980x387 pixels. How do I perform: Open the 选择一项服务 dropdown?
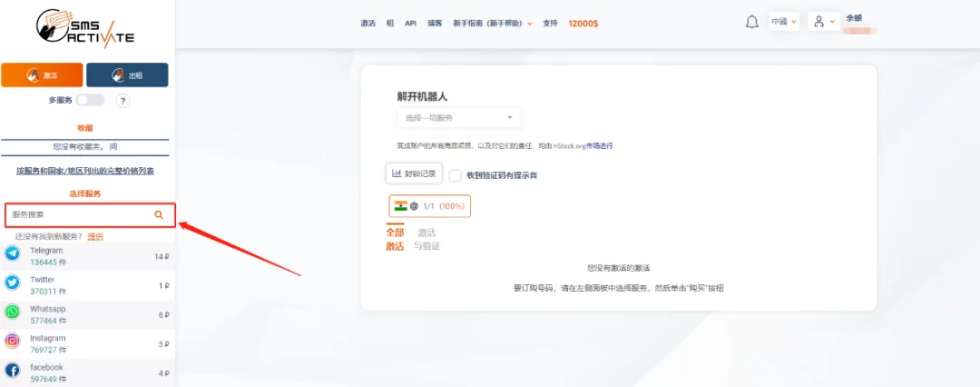[459, 118]
